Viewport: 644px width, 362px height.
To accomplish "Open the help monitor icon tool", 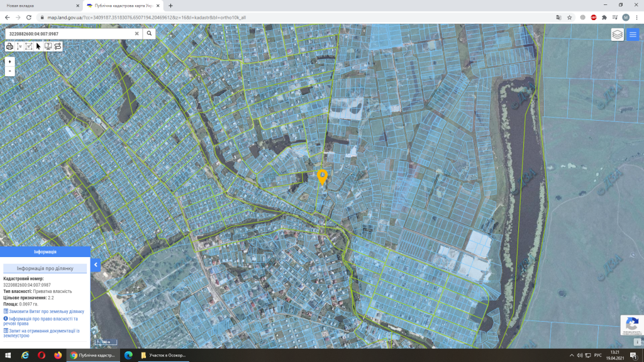I will click(x=48, y=46).
